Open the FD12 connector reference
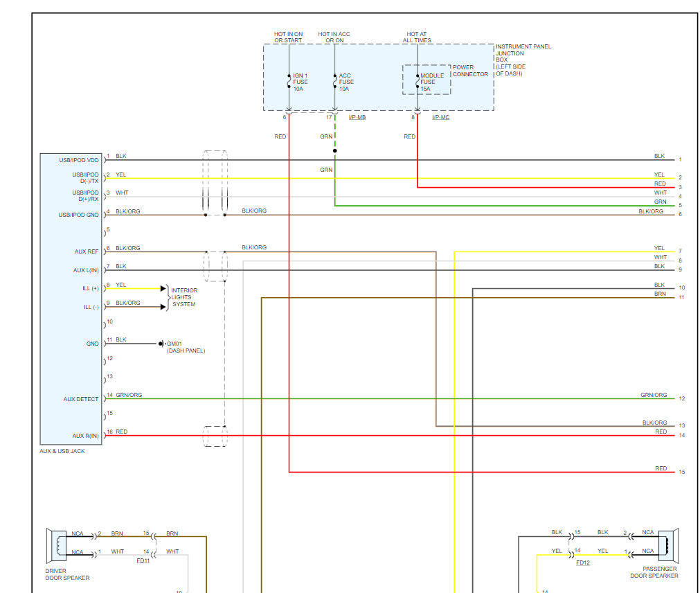 click(582, 563)
